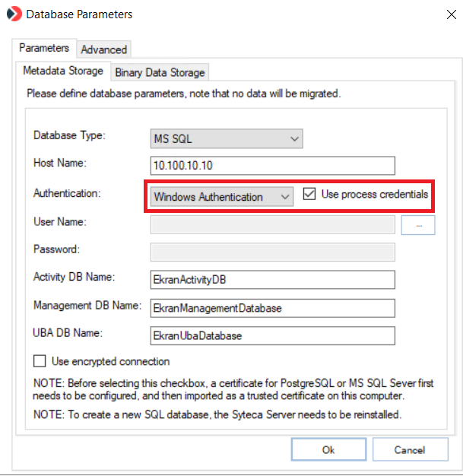Click the Host Name input field
Screen dimensions: 463x476
tap(274, 166)
